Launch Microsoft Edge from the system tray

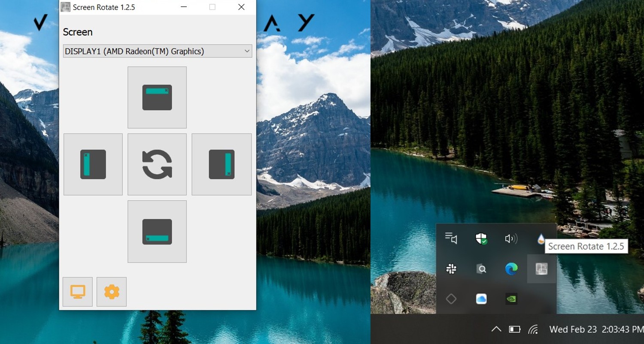pyautogui.click(x=511, y=269)
